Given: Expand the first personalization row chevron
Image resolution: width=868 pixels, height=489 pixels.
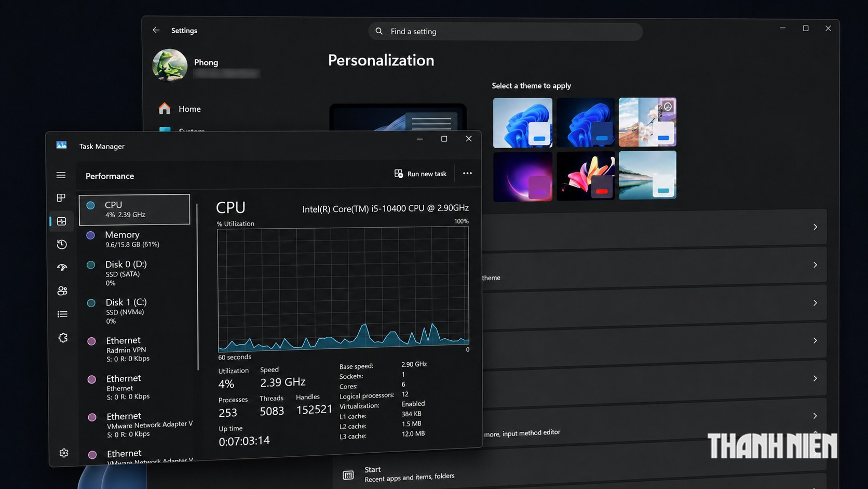Looking at the screenshot, I should pos(815,227).
